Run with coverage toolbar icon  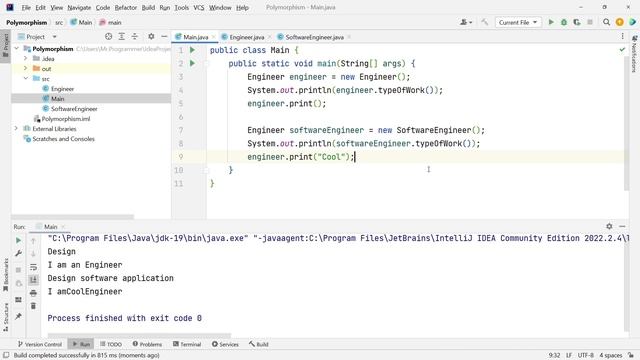click(577, 22)
